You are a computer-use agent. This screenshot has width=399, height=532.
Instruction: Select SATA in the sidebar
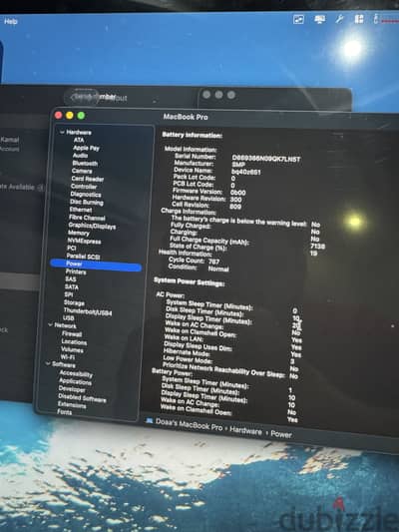pos(71,287)
